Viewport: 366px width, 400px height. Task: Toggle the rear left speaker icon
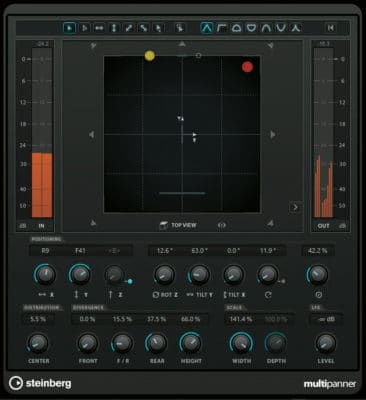tap(93, 223)
